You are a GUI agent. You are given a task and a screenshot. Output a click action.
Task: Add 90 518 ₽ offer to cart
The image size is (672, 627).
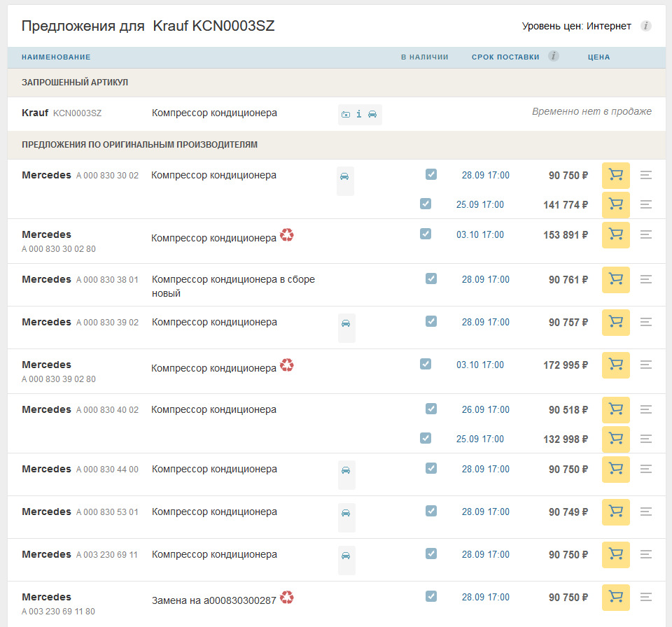[616, 409]
